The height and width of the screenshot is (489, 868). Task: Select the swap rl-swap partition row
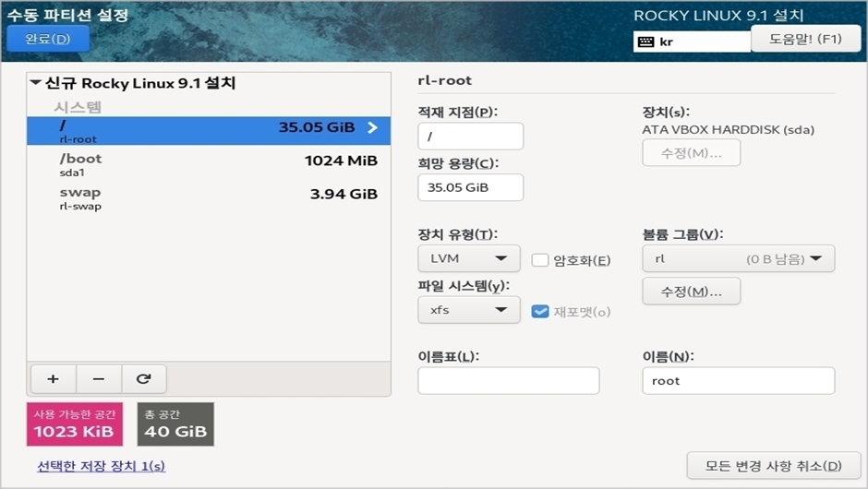[209, 198]
